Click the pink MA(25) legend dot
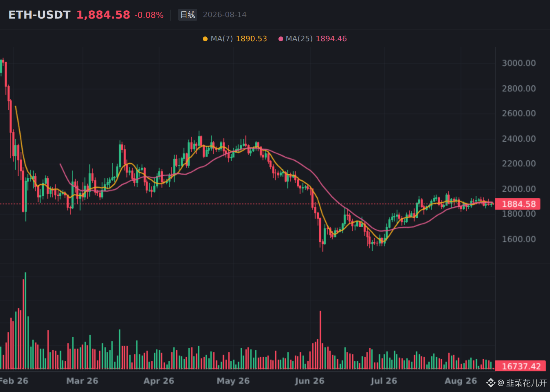Screen dimensions: 550x392 (280, 39)
